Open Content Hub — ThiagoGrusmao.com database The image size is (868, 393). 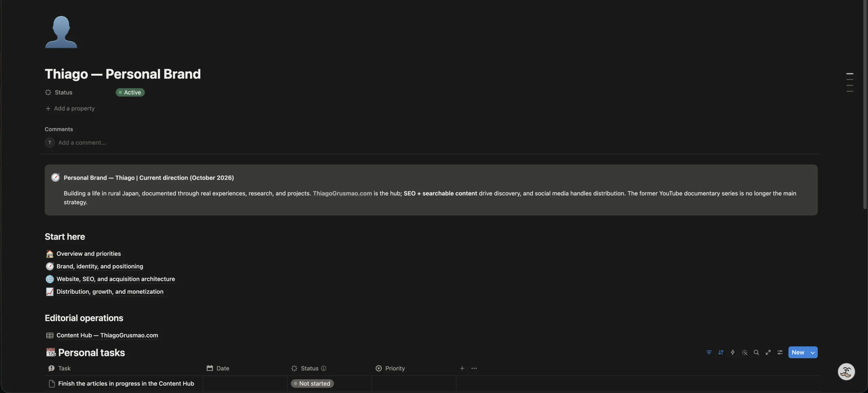(x=107, y=335)
